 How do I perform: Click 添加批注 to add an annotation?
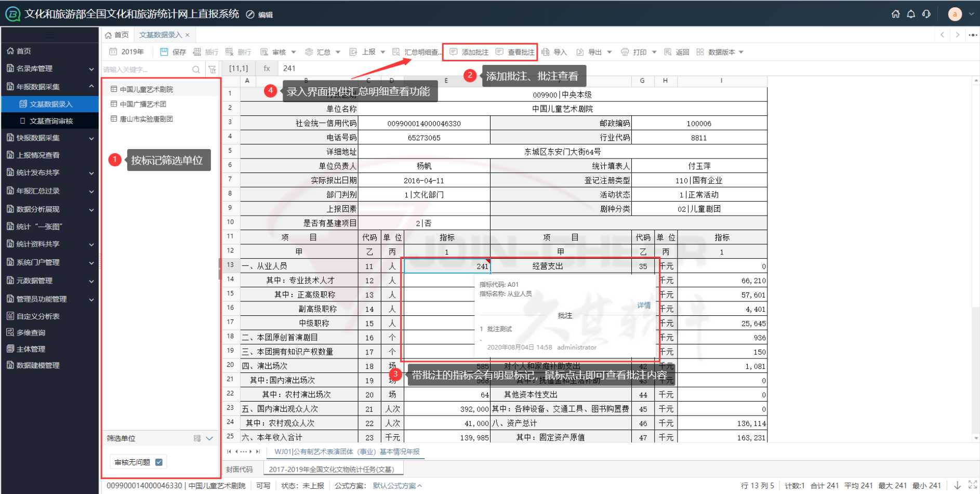click(x=469, y=52)
